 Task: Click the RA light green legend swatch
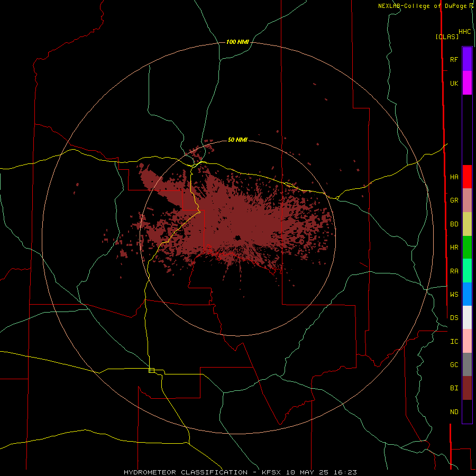click(467, 271)
